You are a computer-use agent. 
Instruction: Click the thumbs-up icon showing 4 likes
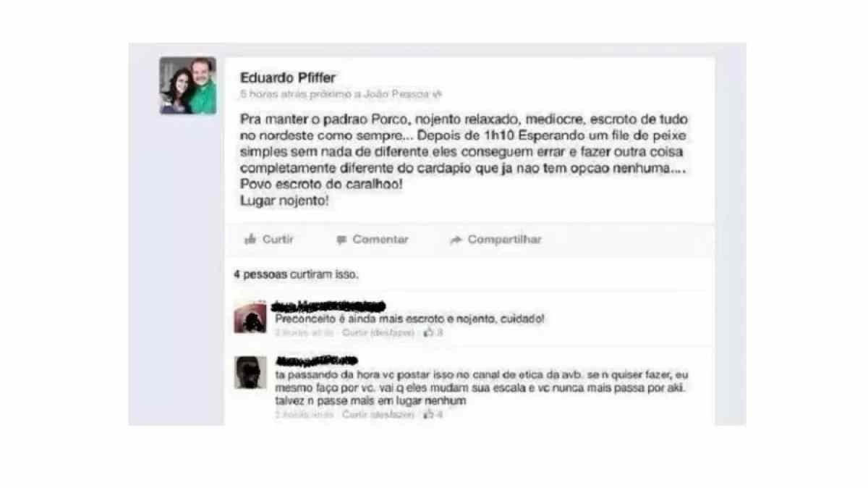[429, 415]
